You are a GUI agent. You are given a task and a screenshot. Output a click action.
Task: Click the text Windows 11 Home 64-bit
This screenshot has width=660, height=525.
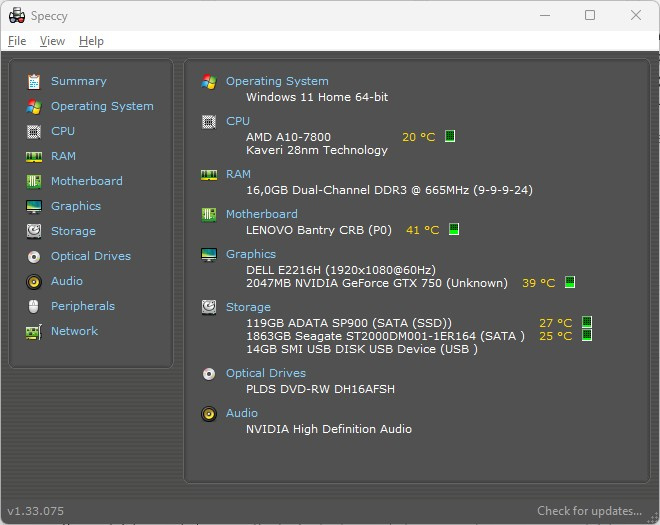click(x=317, y=97)
